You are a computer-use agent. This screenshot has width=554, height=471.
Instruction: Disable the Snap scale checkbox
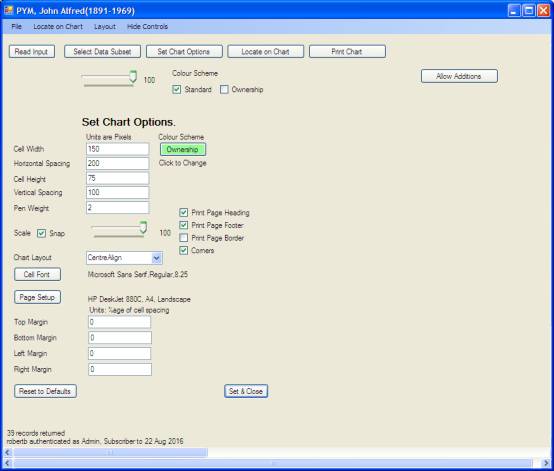tap(41, 233)
